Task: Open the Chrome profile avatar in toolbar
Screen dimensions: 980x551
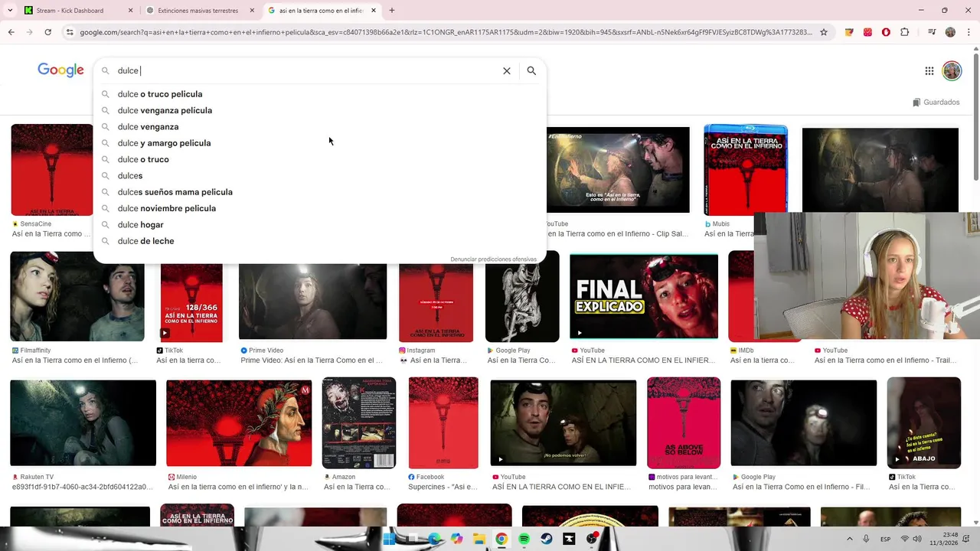Action: 950,32
